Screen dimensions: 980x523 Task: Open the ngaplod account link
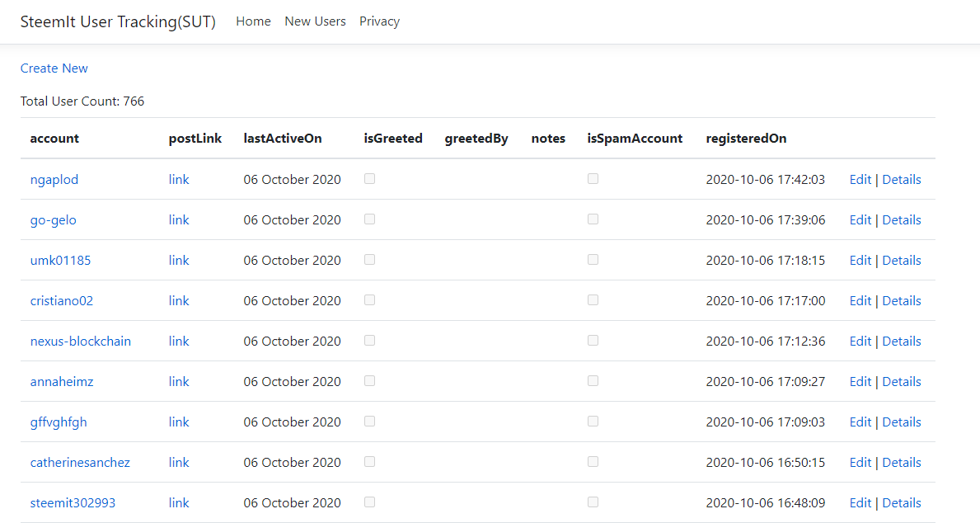point(54,180)
